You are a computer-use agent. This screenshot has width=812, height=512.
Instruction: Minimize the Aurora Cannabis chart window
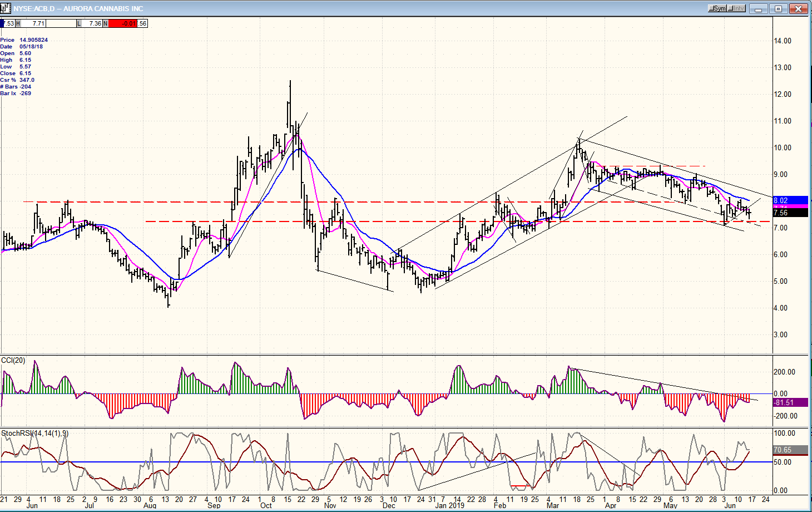pos(758,9)
